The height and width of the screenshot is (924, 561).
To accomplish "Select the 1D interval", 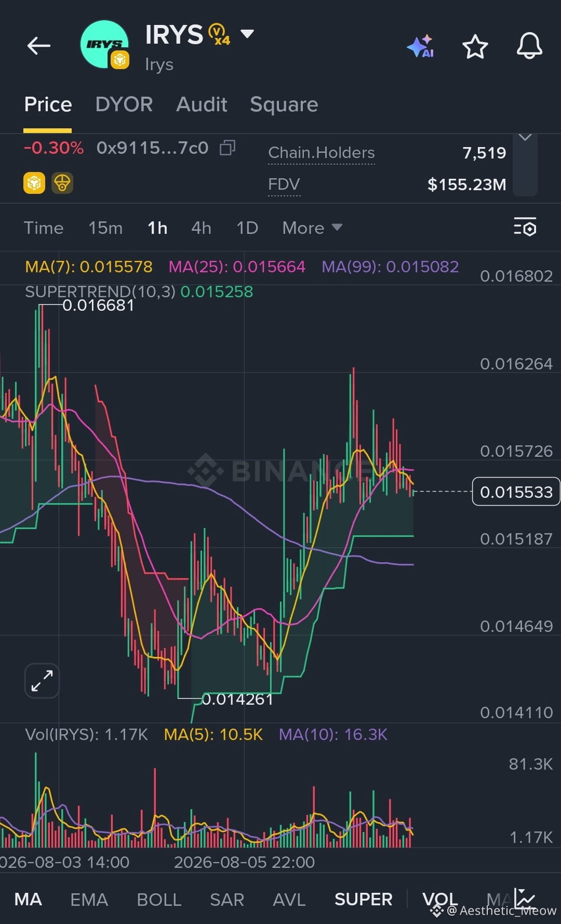I will [247, 228].
